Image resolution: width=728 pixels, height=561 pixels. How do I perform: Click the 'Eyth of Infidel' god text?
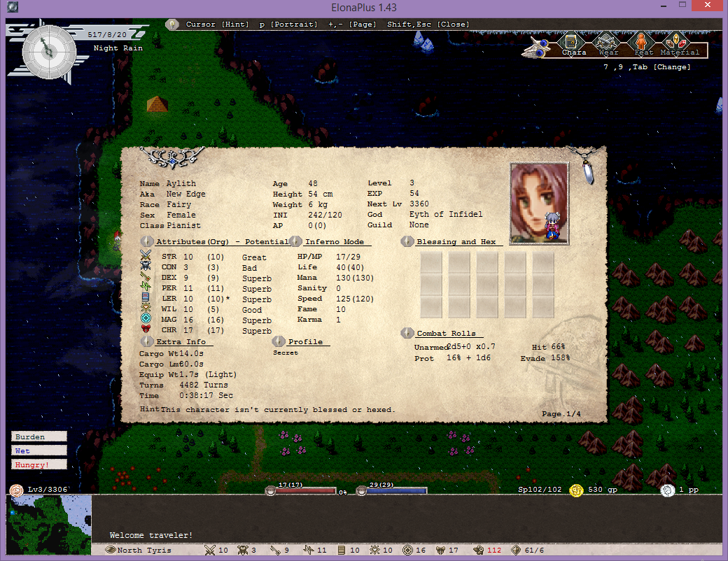(x=446, y=214)
